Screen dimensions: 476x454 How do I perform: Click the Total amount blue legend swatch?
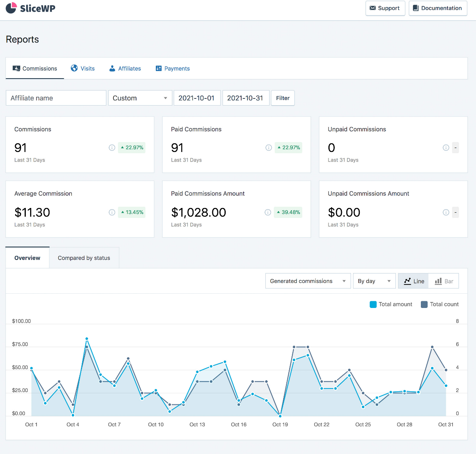(373, 304)
